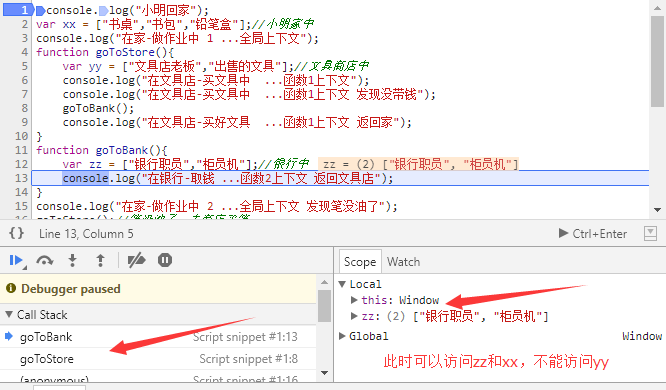This screenshot has height=390, width=666.
Task: Click line number 13 in gutter
Action: click(21, 178)
